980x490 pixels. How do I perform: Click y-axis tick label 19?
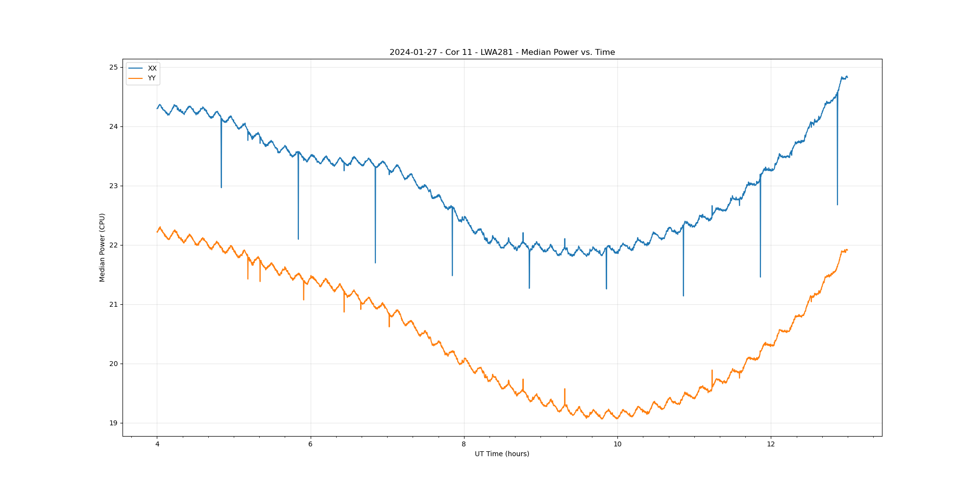(113, 423)
